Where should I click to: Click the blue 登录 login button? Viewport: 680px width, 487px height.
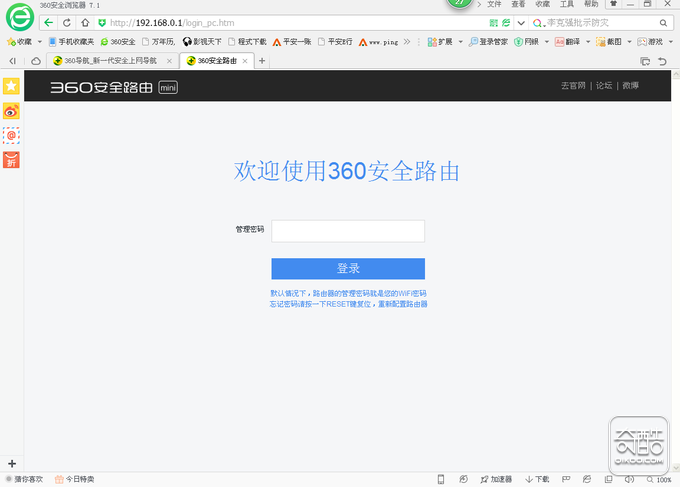coord(348,269)
